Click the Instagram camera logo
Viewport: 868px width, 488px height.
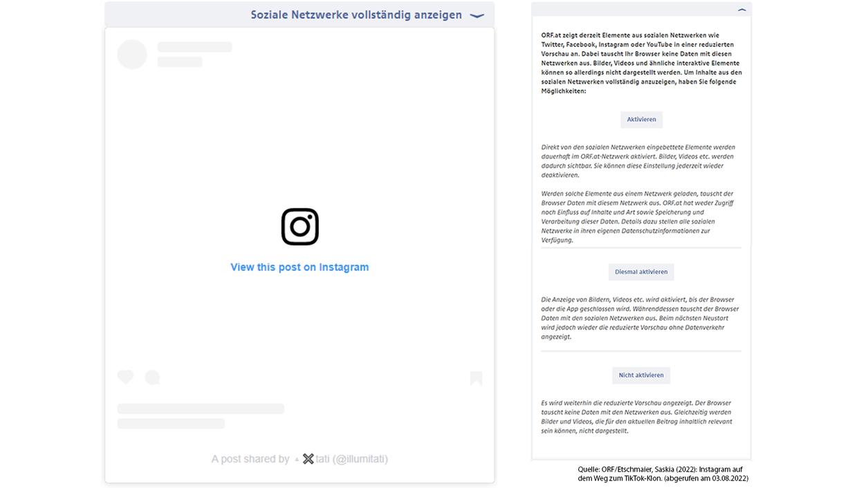pos(299,227)
